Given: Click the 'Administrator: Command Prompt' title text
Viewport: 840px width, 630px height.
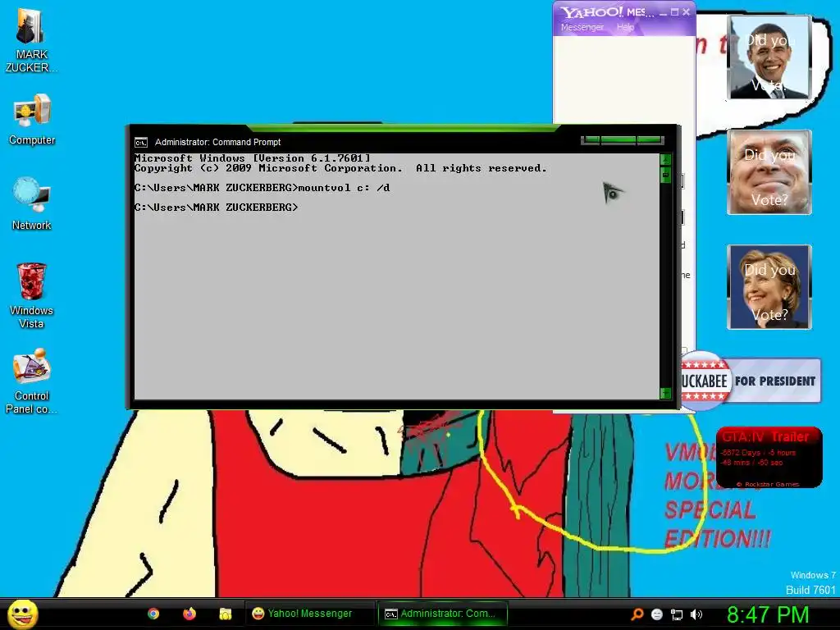Looking at the screenshot, I should 217,143.
